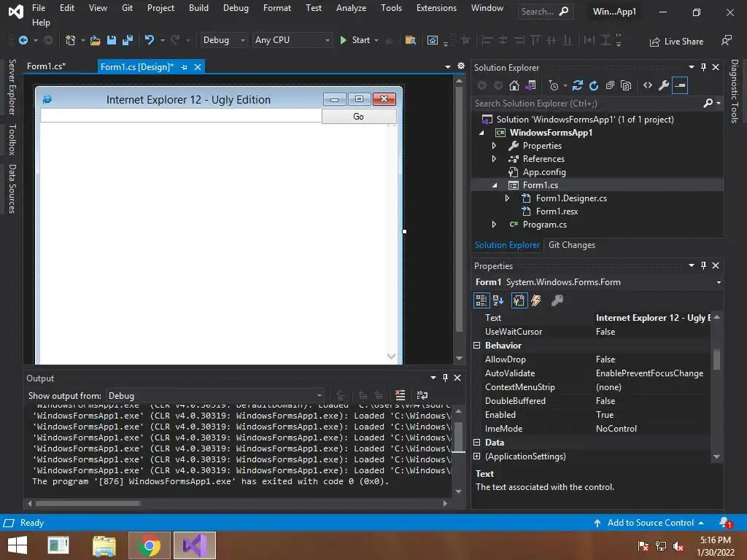Collapse the Behavior category in Properties

pos(477,346)
